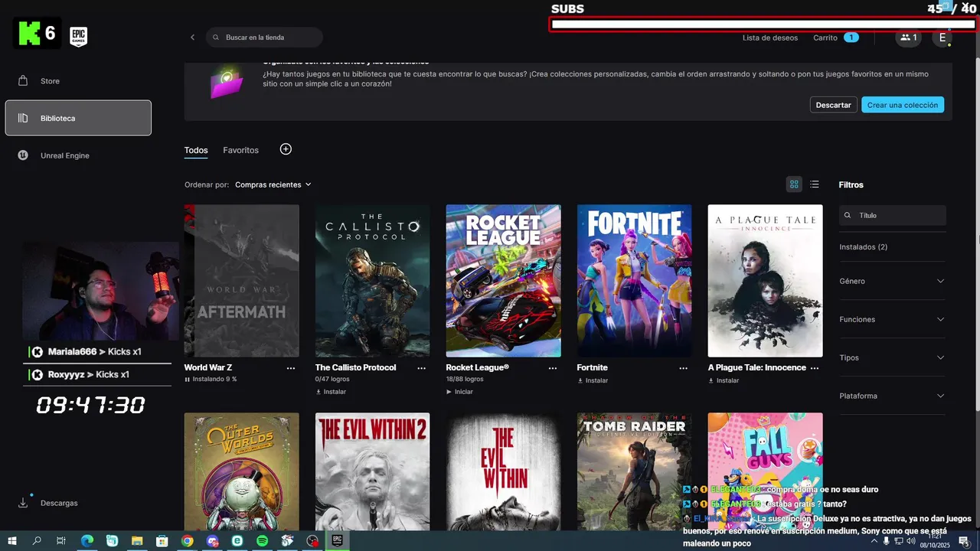Open Compras recientes sort dropdown
This screenshot has height=551, width=980.
pos(273,184)
